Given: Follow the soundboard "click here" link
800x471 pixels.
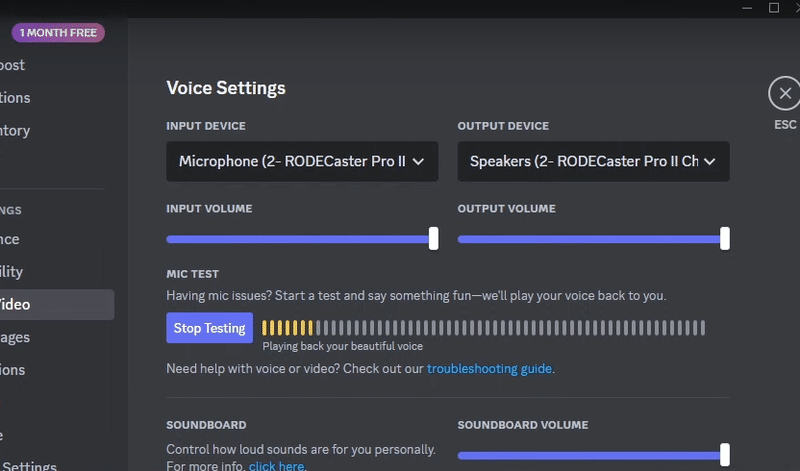Looking at the screenshot, I should [277, 466].
